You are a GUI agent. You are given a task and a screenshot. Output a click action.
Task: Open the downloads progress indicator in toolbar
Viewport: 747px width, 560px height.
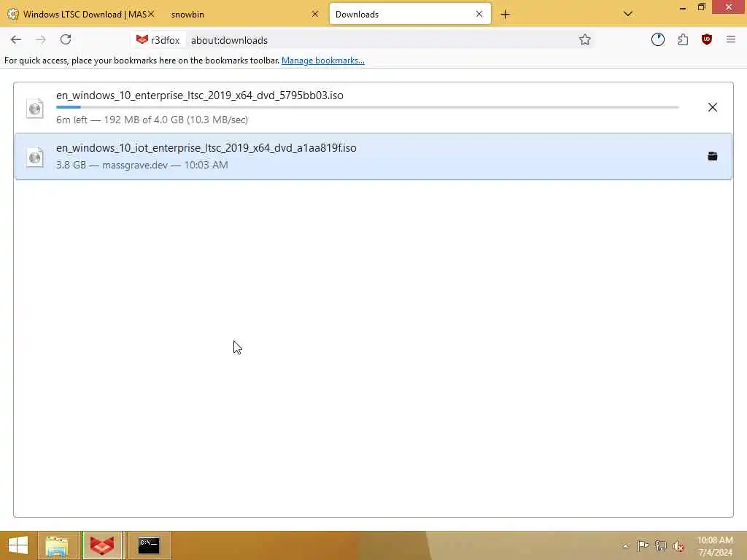[x=658, y=39]
